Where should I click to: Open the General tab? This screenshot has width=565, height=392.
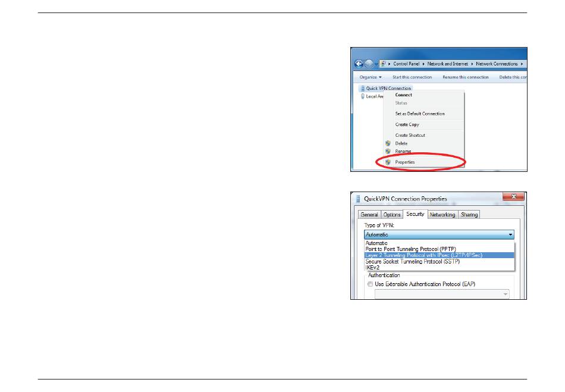pyautogui.click(x=369, y=215)
